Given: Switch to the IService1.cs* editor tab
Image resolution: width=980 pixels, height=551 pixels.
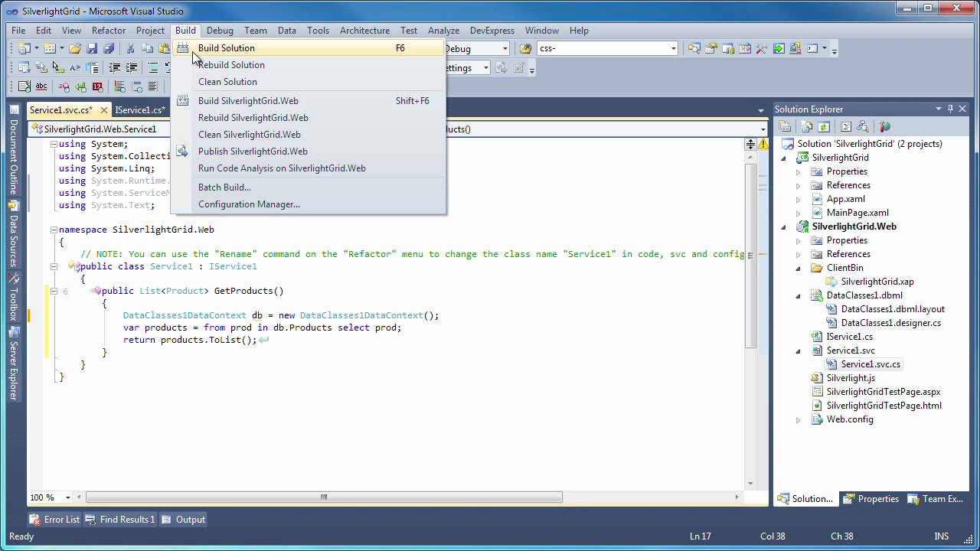Looking at the screenshot, I should pyautogui.click(x=140, y=110).
